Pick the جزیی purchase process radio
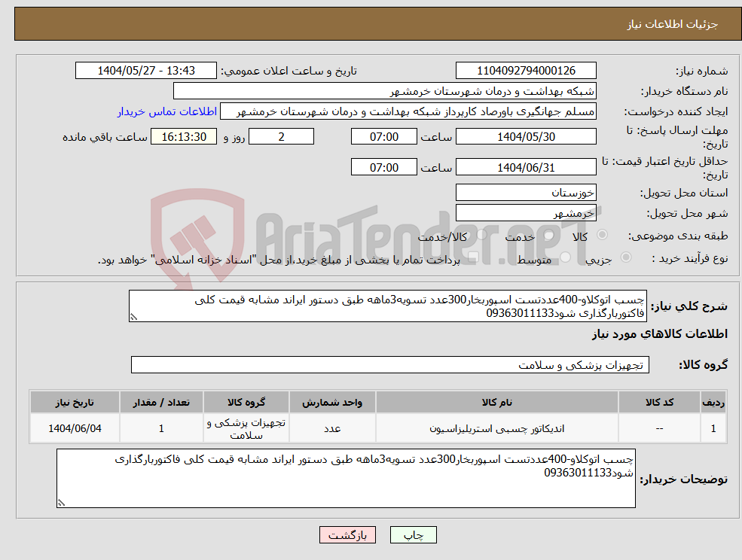742x560 pixels. (x=627, y=257)
